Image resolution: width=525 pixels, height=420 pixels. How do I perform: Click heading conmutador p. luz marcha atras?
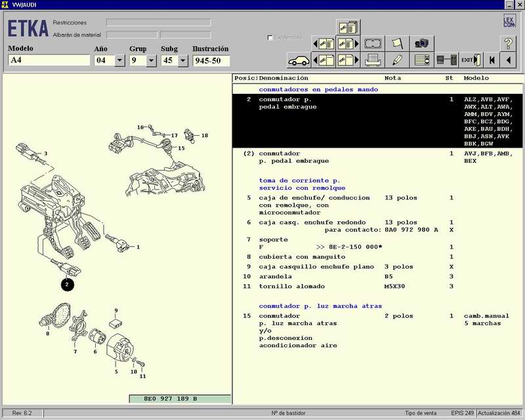click(x=320, y=306)
